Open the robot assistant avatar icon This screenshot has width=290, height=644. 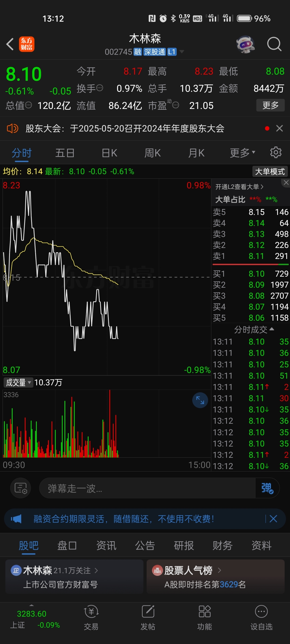point(245,44)
